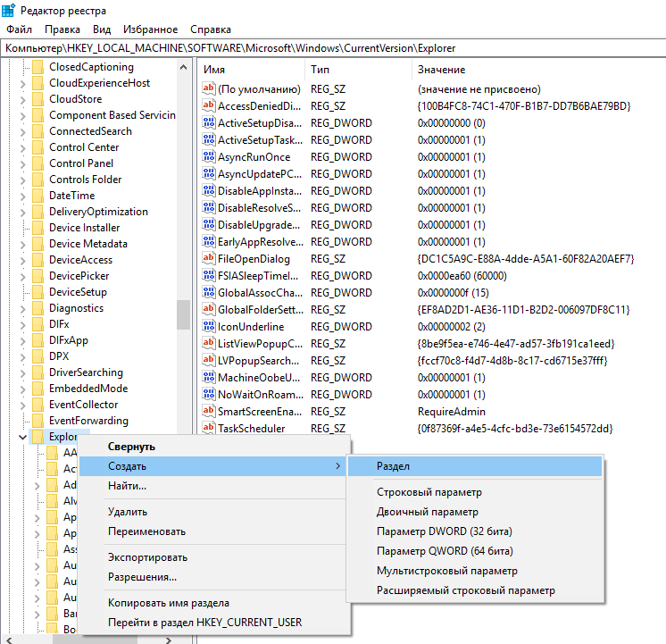Choose Двоичный параметр in the submenu
The height and width of the screenshot is (644, 666).
pyautogui.click(x=474, y=512)
